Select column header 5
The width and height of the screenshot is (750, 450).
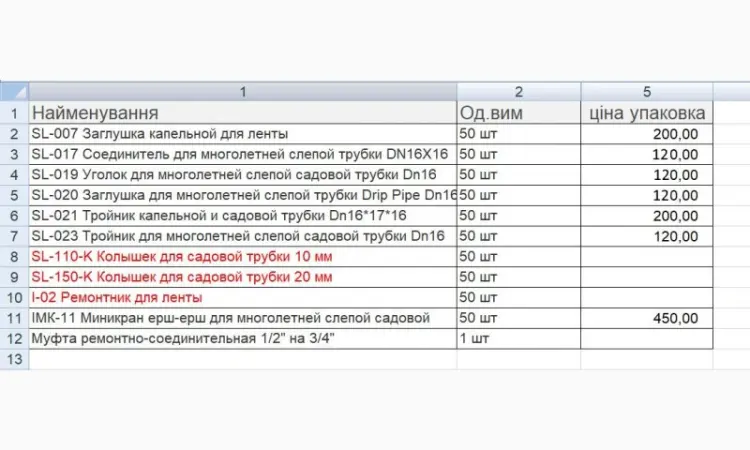[x=647, y=91]
